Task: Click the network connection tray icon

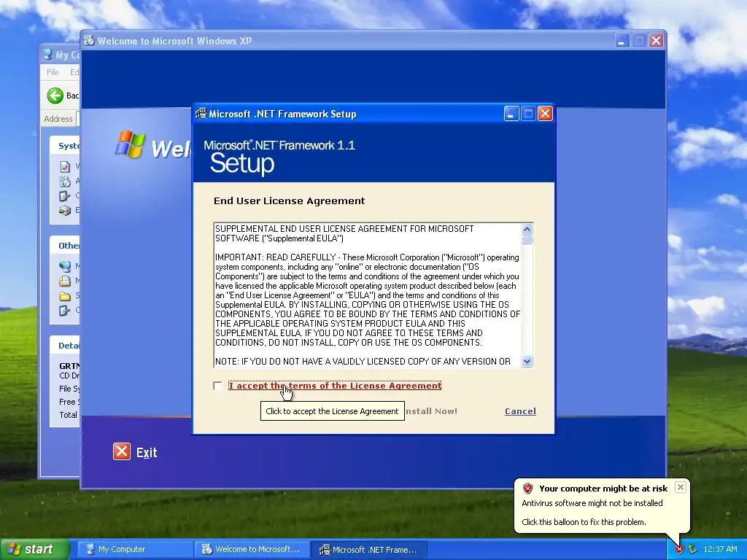Action: point(692,550)
